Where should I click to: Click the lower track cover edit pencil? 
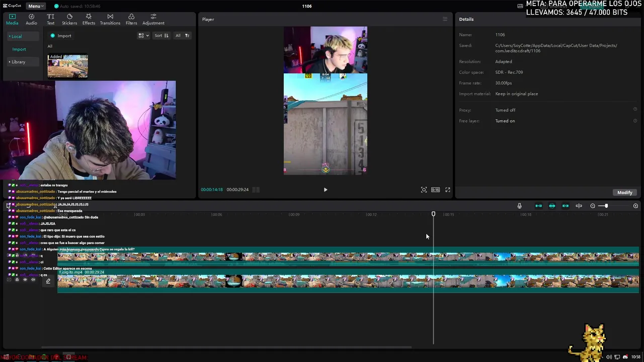point(48,281)
